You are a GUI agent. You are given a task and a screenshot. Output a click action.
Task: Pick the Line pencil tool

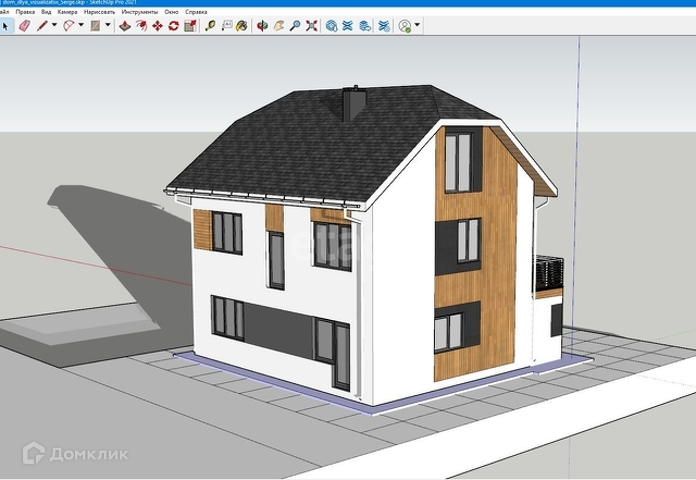(42, 25)
